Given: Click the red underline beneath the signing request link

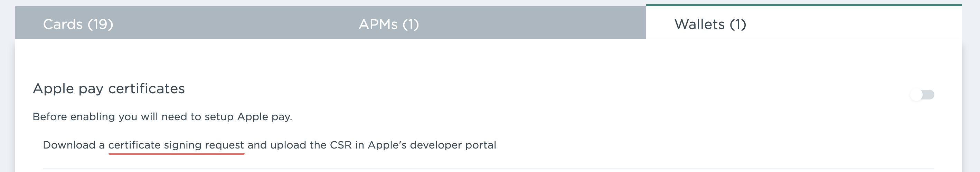Looking at the screenshot, I should coord(176,154).
